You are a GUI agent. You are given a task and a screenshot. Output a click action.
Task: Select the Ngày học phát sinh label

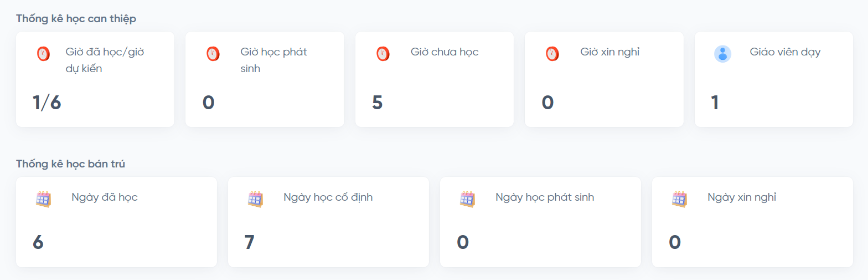click(x=545, y=197)
